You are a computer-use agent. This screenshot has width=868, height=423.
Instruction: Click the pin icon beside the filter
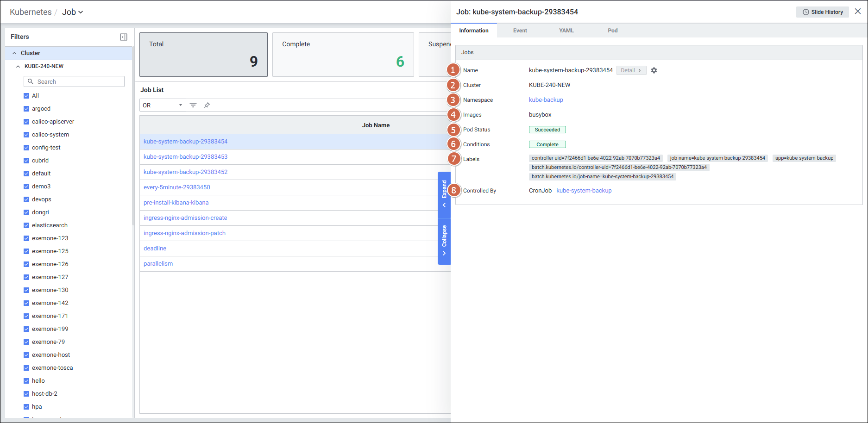tap(207, 105)
